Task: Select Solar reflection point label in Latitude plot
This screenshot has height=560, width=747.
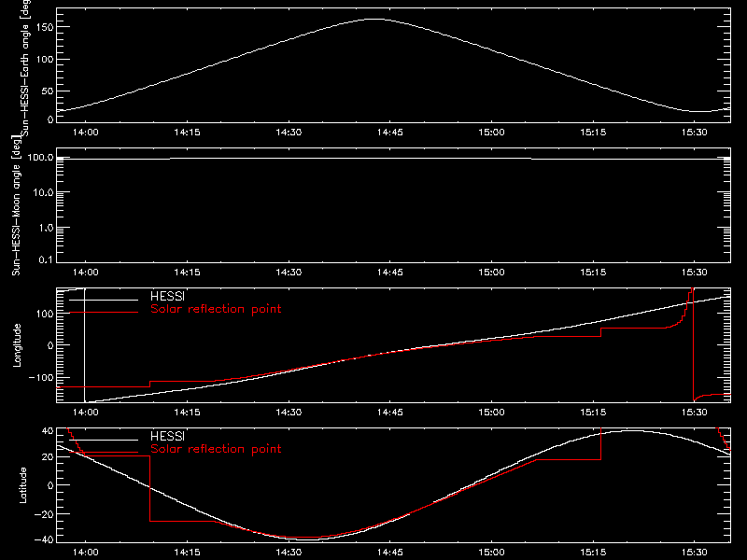Action: [216, 449]
